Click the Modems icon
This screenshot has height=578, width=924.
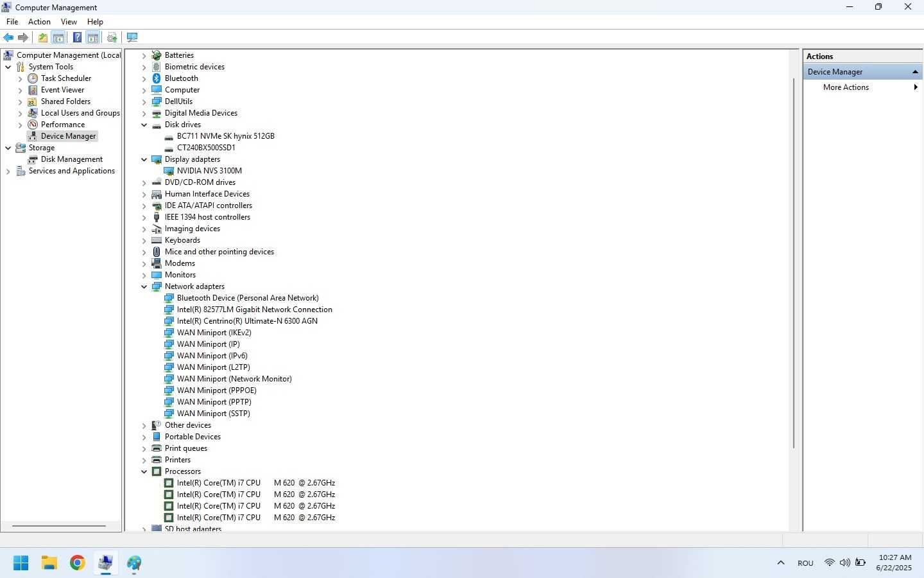click(156, 263)
